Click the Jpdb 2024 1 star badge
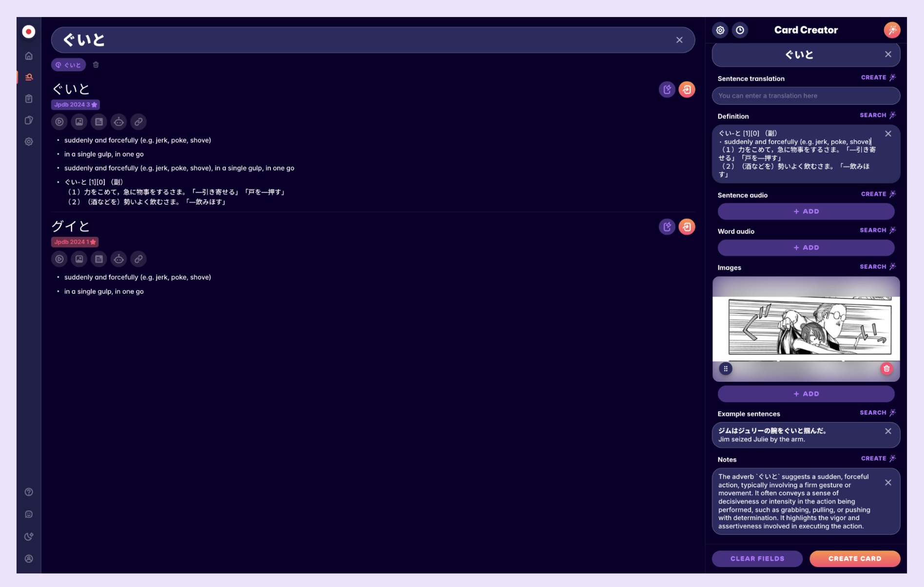 click(75, 242)
